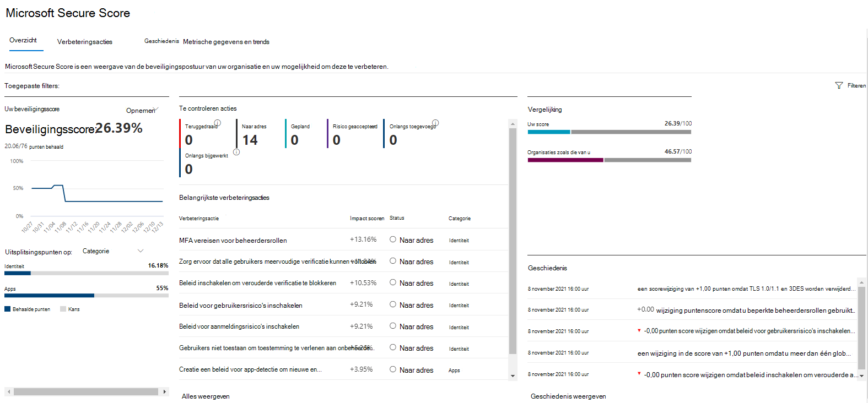
Task: Sort by Verbeteringsactie column header
Action: click(x=199, y=219)
